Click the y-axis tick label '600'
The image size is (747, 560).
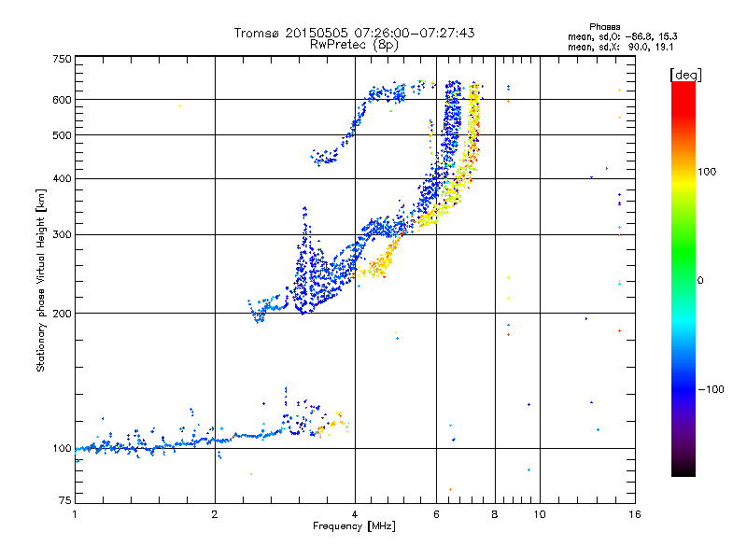coord(62,100)
